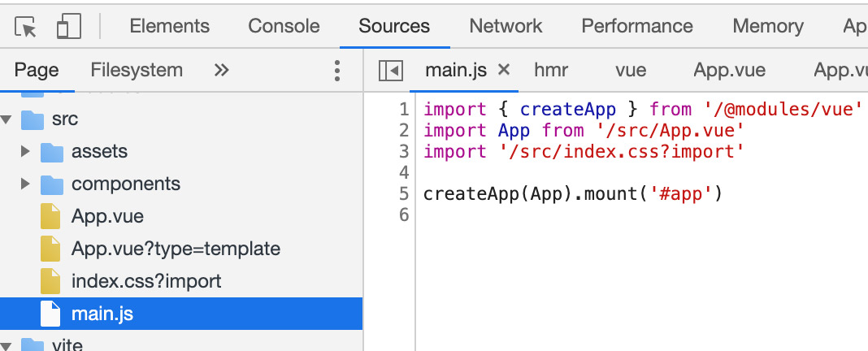This screenshot has width=868, height=351.
Task: Switch to the Network tab
Action: 506,26
